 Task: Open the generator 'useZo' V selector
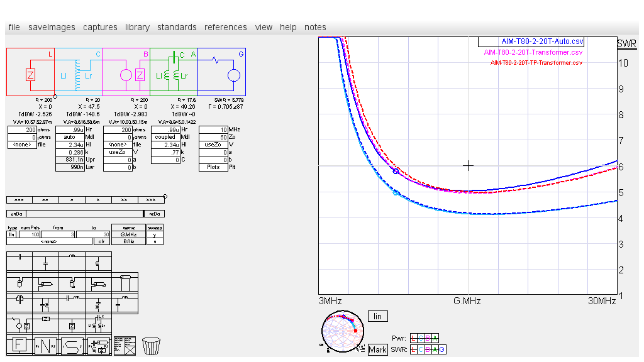213,145
